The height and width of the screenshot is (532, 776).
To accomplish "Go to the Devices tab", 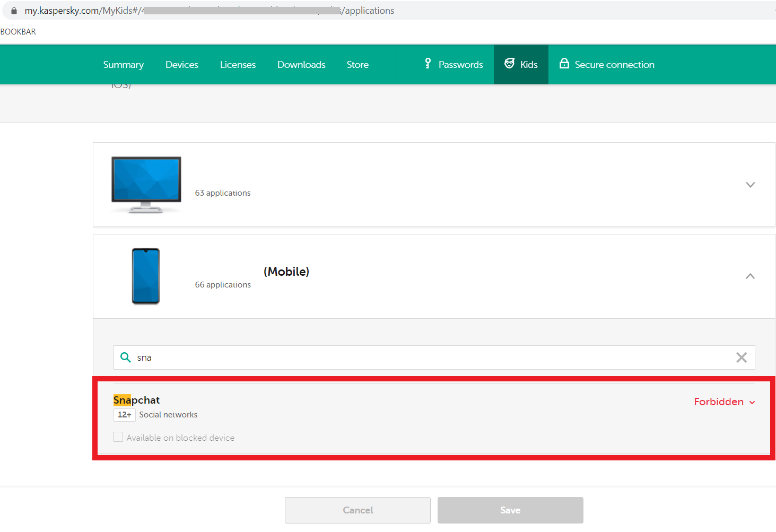I will pyautogui.click(x=182, y=65).
